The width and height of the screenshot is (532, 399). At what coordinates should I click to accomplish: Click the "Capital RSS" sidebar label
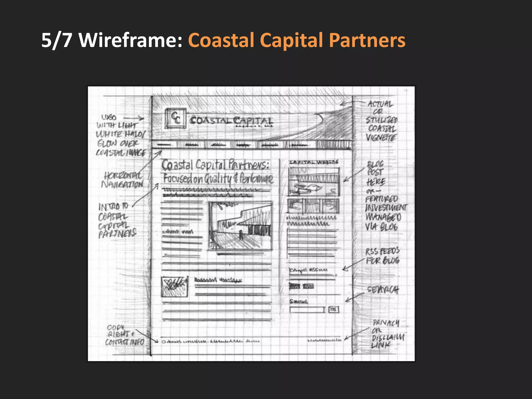(x=308, y=270)
